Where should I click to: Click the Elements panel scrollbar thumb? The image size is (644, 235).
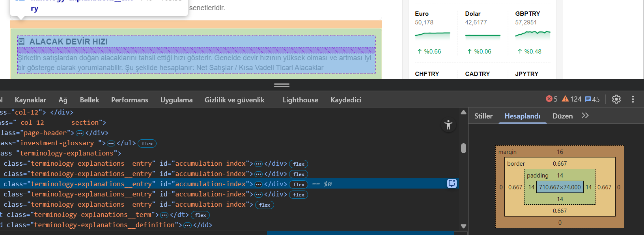click(x=463, y=148)
